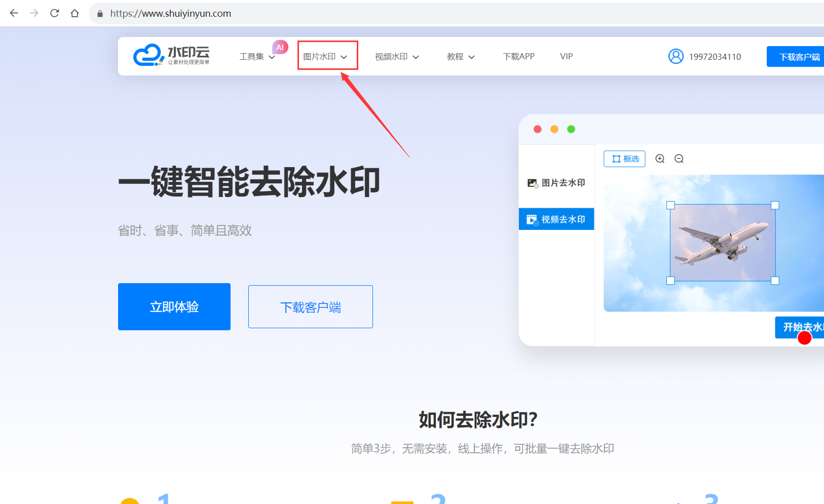Reload the page with the refresh icon
The width and height of the screenshot is (824, 504).
[55, 13]
